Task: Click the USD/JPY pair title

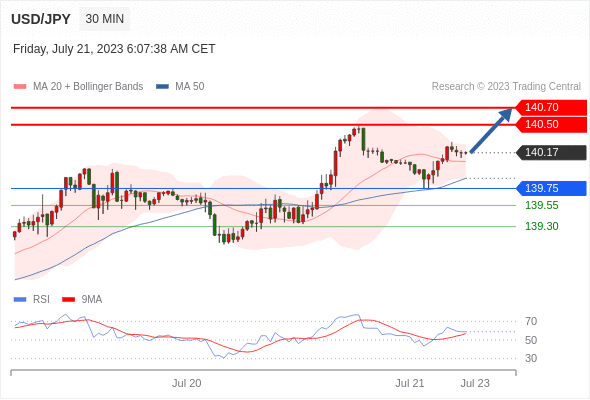Action: pyautogui.click(x=41, y=19)
